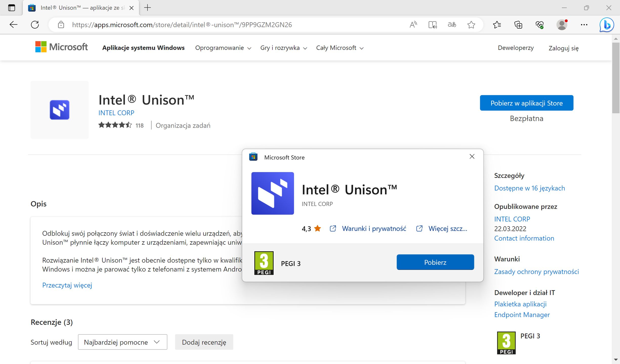This screenshot has height=364, width=620.
Task: Open the Organizacja zadań category
Action: (183, 125)
